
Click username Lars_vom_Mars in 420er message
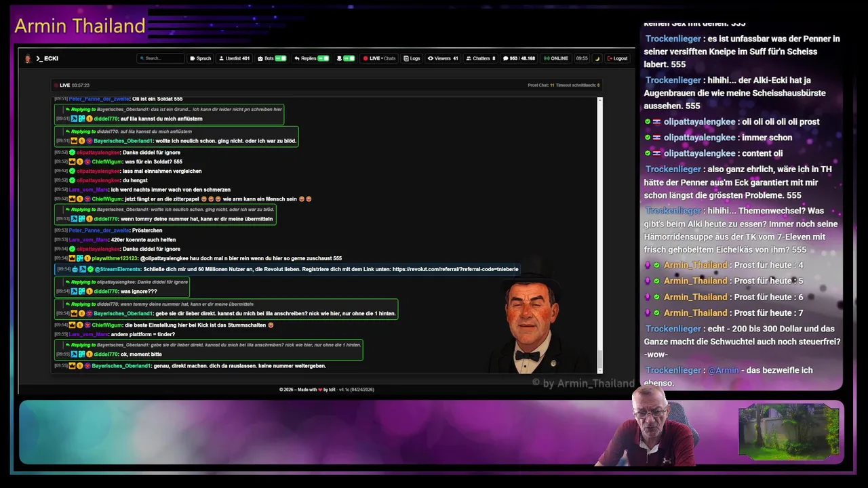(88, 240)
